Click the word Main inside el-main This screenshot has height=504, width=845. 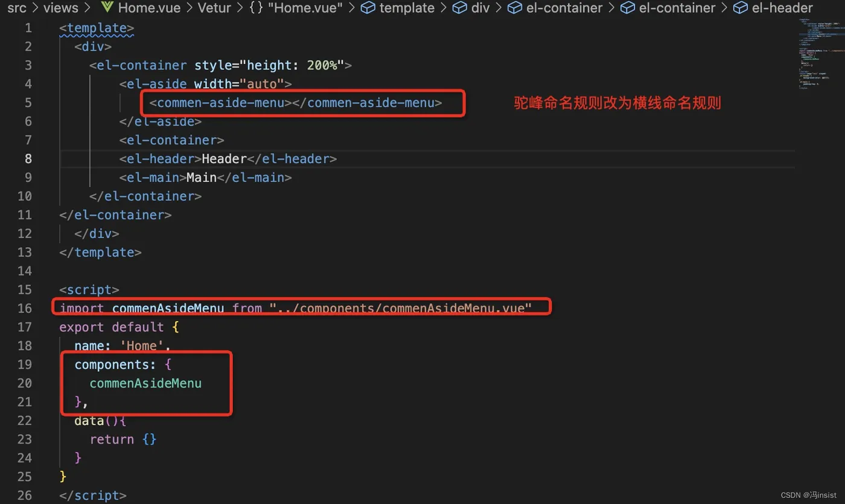click(202, 177)
